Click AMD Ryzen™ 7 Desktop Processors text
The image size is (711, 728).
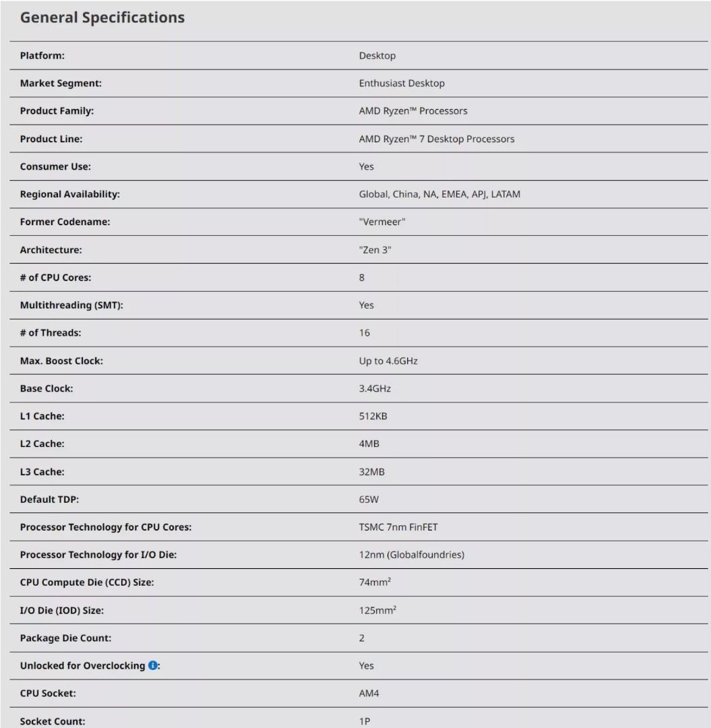pos(437,139)
